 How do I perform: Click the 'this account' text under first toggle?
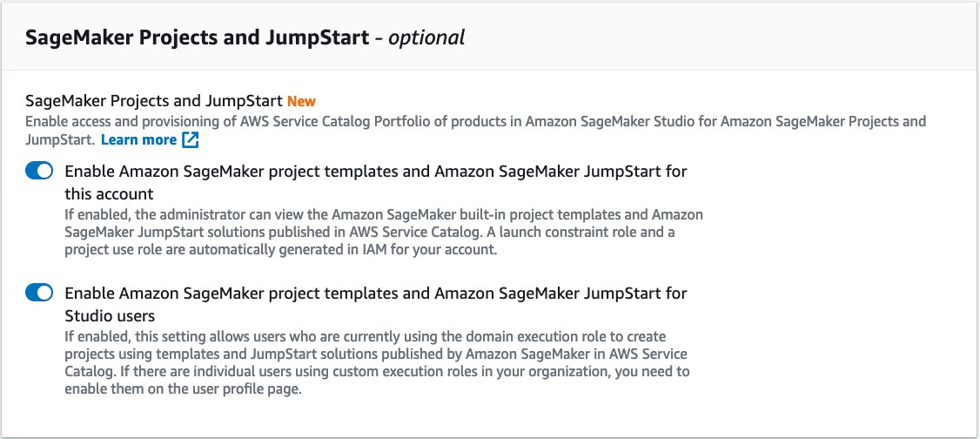point(110,194)
